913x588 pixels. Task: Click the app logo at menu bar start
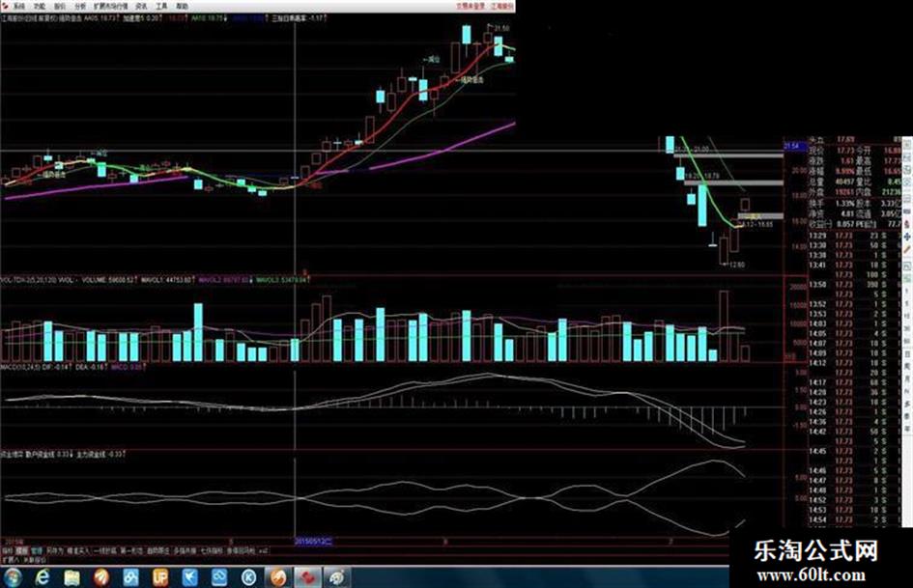(x=5, y=6)
